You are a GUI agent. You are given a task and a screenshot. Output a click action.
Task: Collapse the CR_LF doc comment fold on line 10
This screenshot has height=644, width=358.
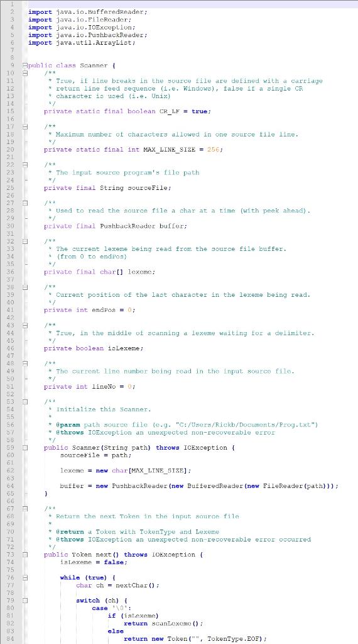click(x=24, y=73)
